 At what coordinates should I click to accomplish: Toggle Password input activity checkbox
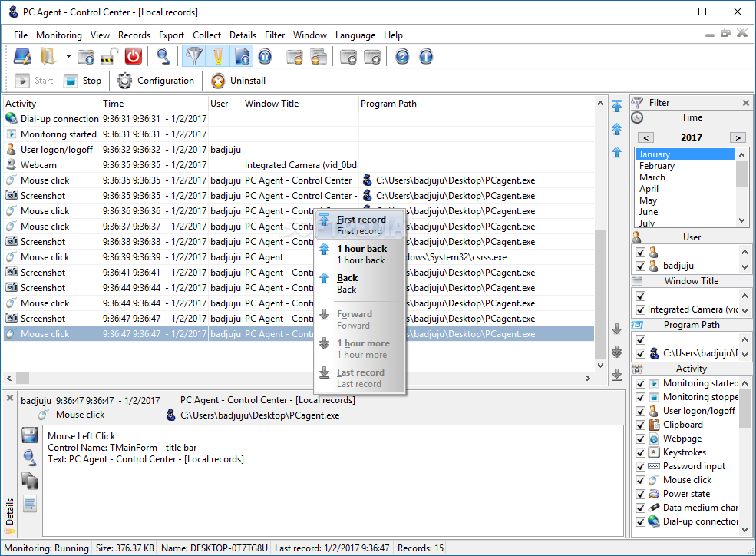[640, 466]
